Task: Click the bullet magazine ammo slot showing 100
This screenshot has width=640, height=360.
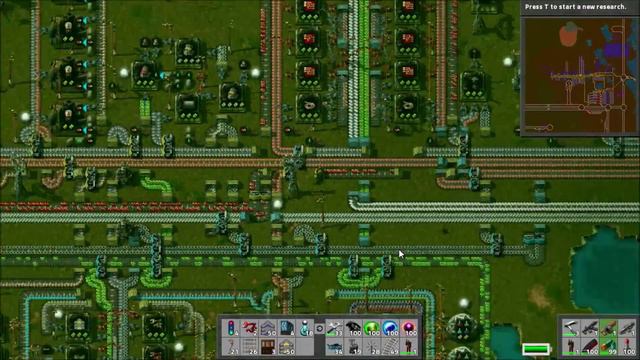Action: click(589, 347)
